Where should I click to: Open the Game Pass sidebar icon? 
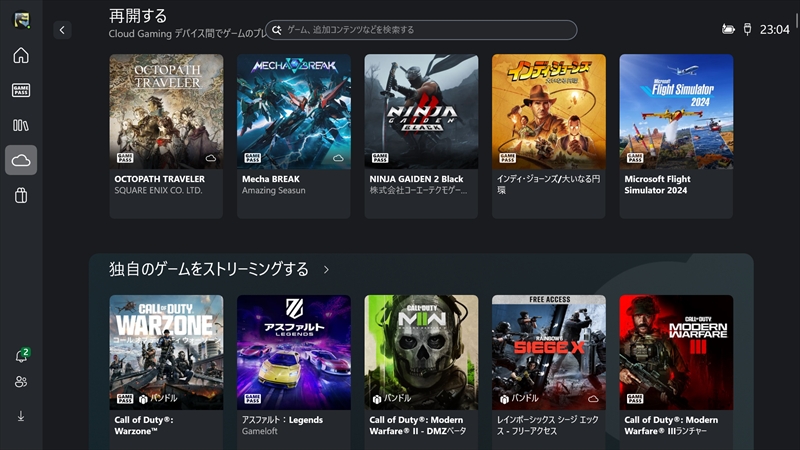click(21, 90)
